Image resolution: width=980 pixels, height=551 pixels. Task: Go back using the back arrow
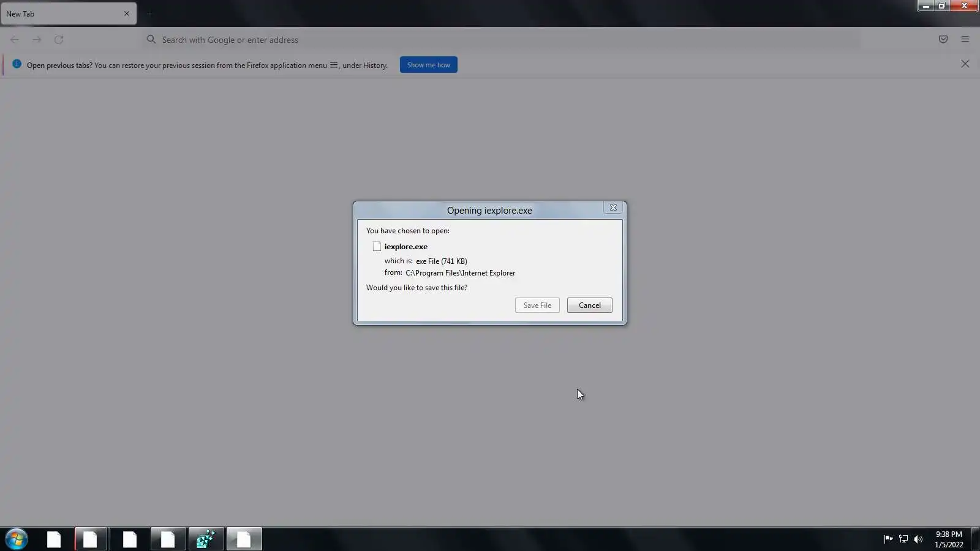pos(15,40)
